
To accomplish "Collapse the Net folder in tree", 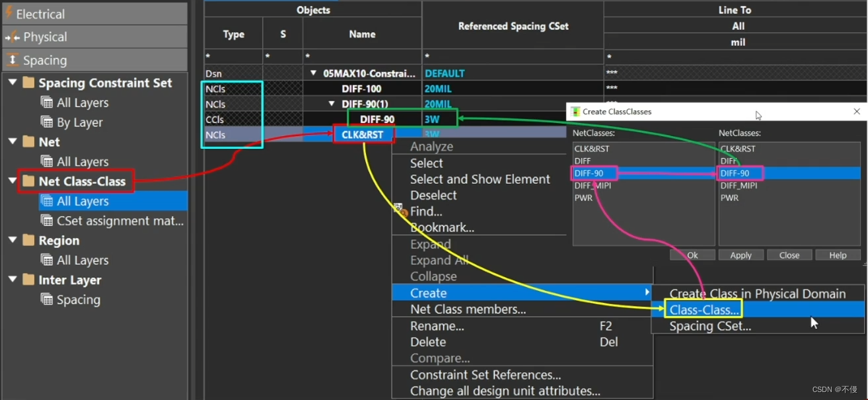I will click(13, 141).
